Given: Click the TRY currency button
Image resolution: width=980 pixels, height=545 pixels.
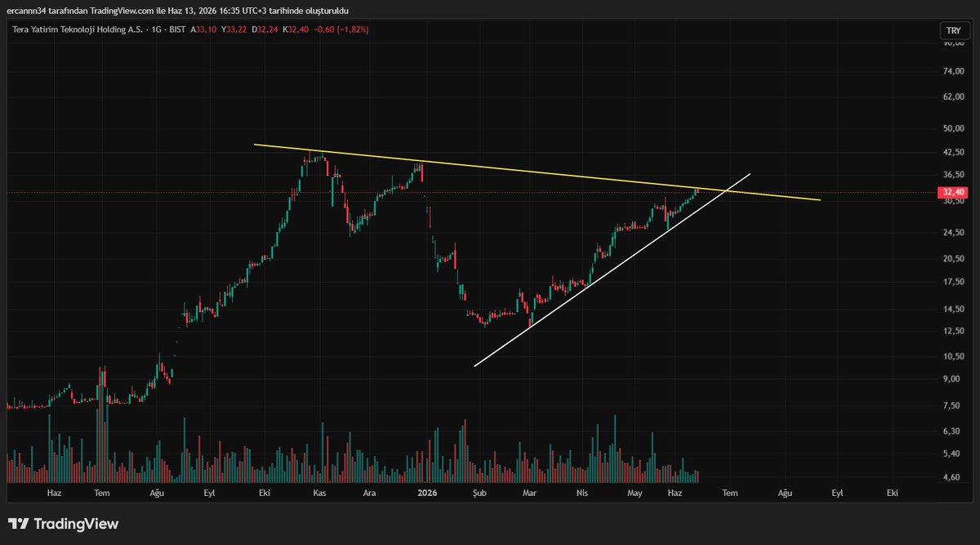Looking at the screenshot, I should 953,30.
